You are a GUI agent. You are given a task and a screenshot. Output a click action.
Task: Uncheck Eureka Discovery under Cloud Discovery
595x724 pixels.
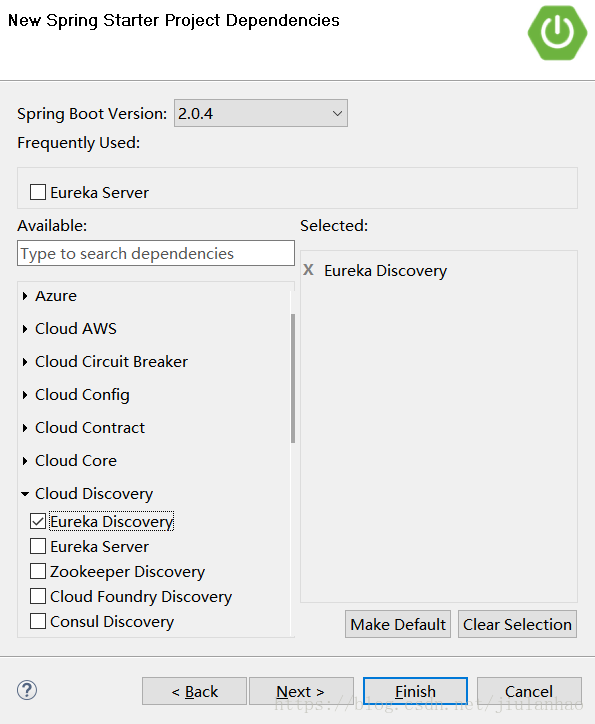click(38, 521)
